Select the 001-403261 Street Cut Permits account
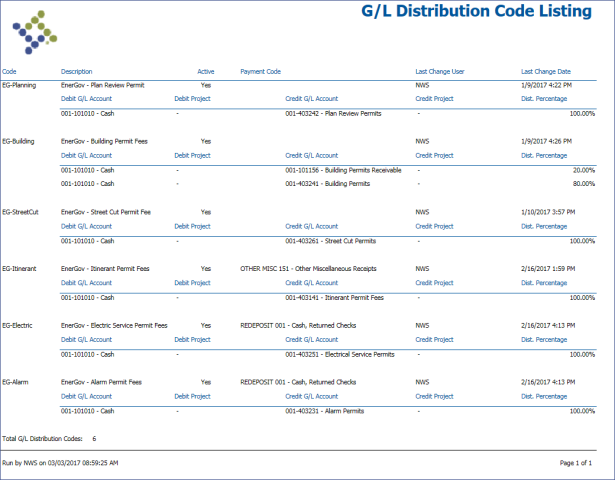Screen dimensions: 615x480 330,241
